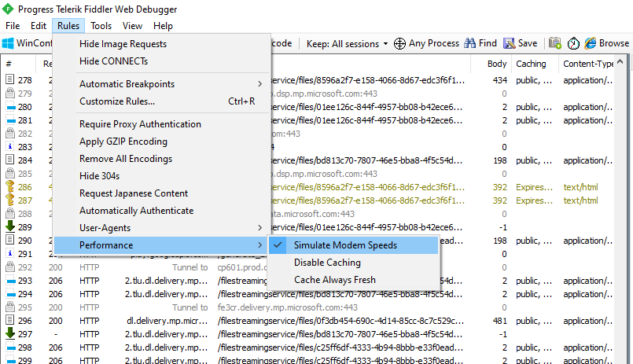
Task: Click blue partial-content icon of session 281
Action: tap(10, 120)
